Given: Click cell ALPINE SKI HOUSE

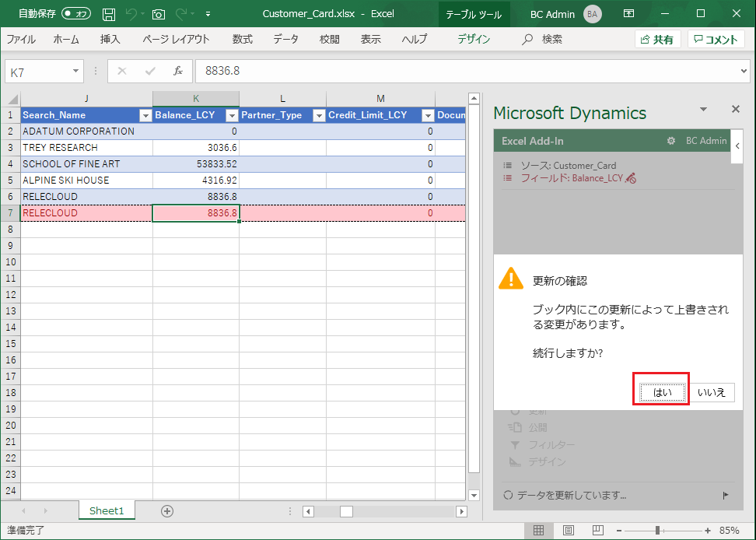Looking at the screenshot, I should click(x=87, y=181).
